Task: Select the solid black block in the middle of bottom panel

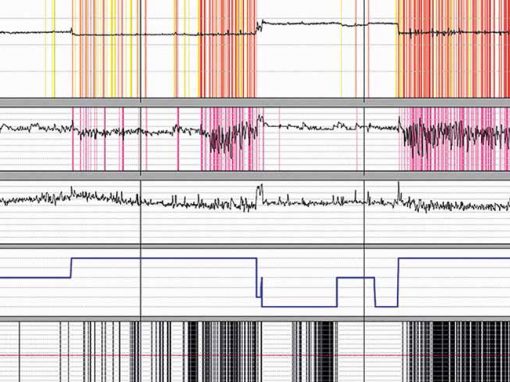Action: pos(324,352)
